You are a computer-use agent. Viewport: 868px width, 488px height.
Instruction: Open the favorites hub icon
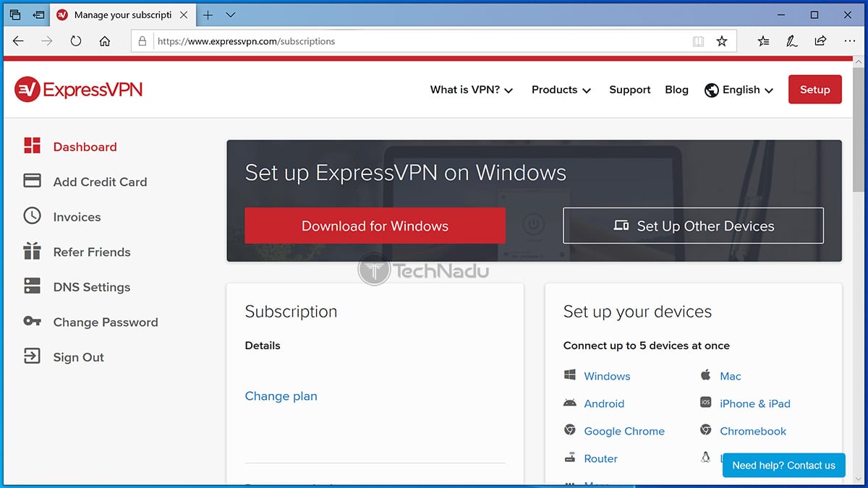tap(763, 41)
